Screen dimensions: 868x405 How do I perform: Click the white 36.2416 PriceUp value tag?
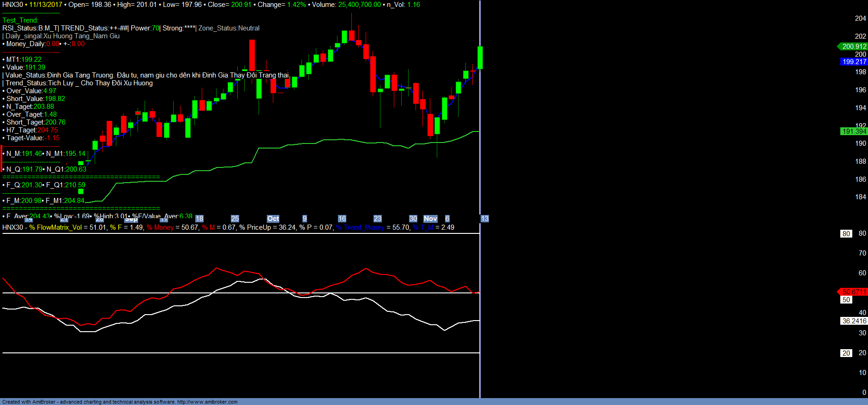tap(854, 321)
